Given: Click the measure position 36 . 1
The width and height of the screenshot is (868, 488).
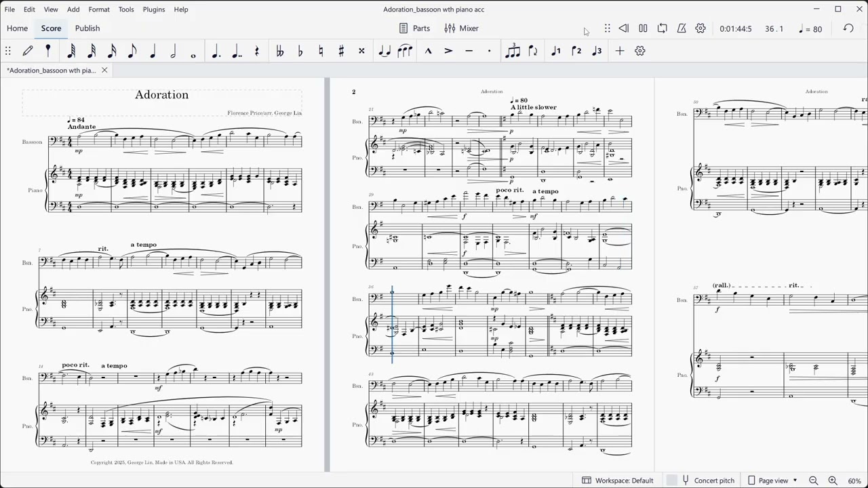Looking at the screenshot, I should click(774, 29).
